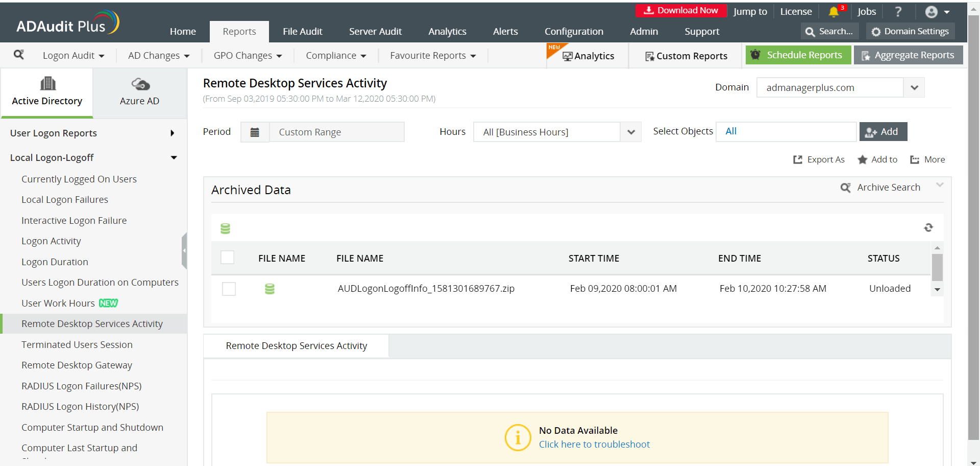This screenshot has height=466, width=980.
Task: Open the Logon Audit menu
Action: pos(73,55)
